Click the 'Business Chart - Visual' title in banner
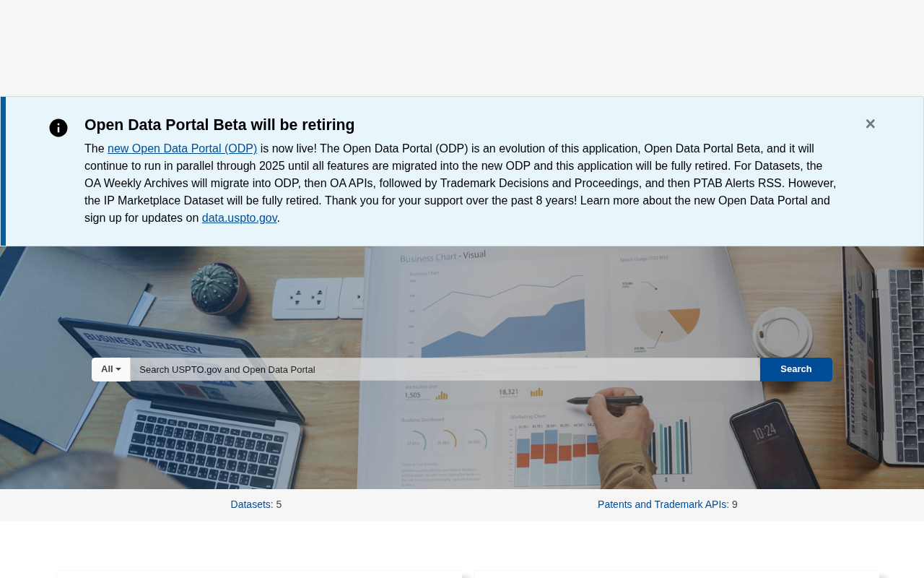Image resolution: width=924 pixels, height=578 pixels. (443, 256)
